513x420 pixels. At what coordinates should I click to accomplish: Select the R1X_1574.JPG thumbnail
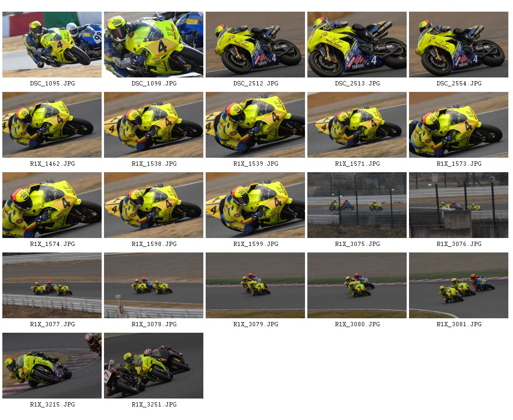click(x=52, y=205)
